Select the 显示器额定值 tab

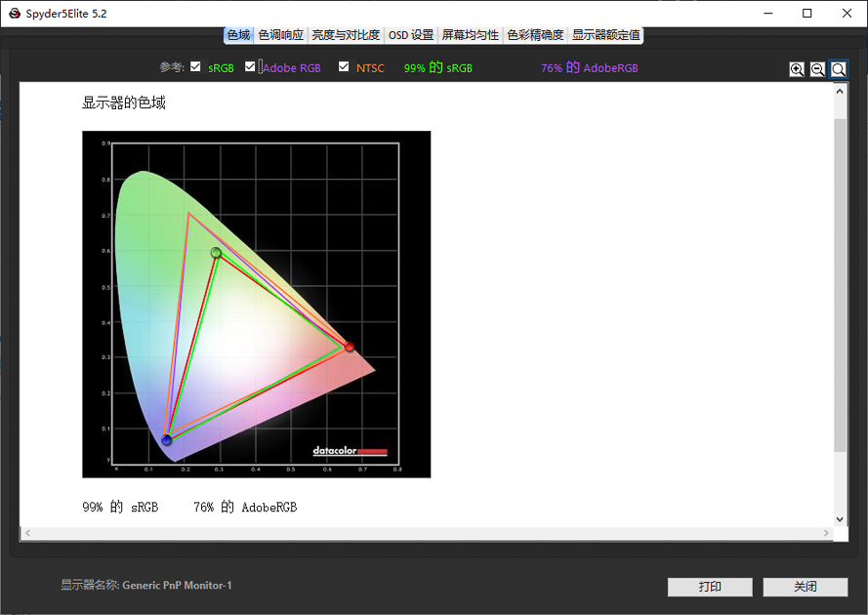(604, 34)
